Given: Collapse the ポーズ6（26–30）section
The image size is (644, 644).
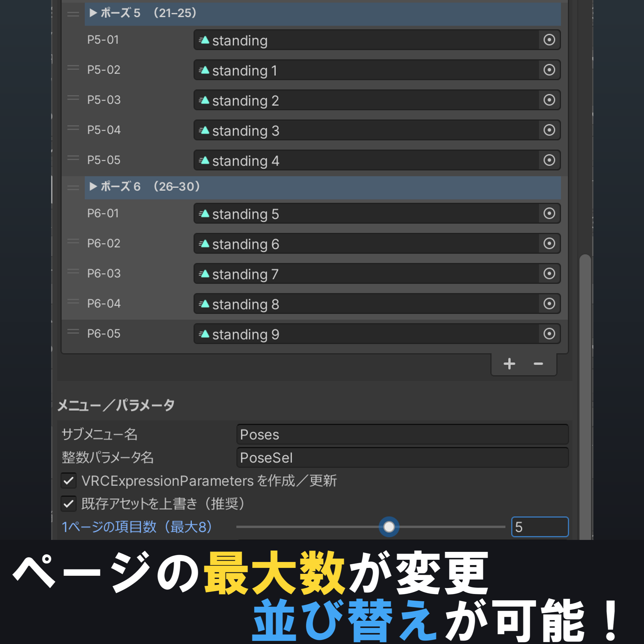Looking at the screenshot, I should coord(93,187).
